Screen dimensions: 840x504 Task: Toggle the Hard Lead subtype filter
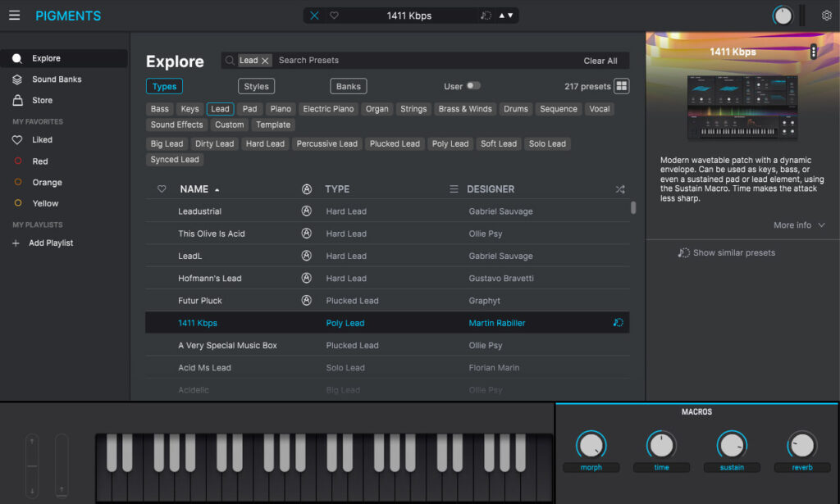point(265,144)
